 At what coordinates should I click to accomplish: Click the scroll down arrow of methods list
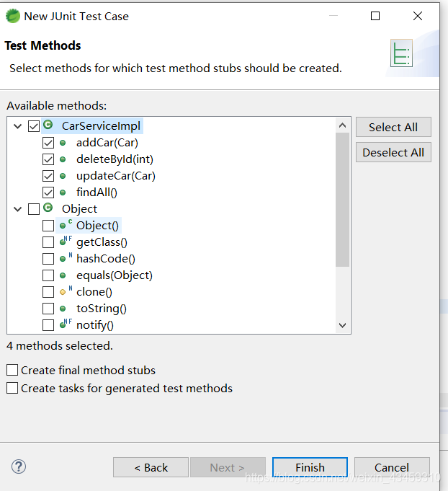tap(343, 325)
